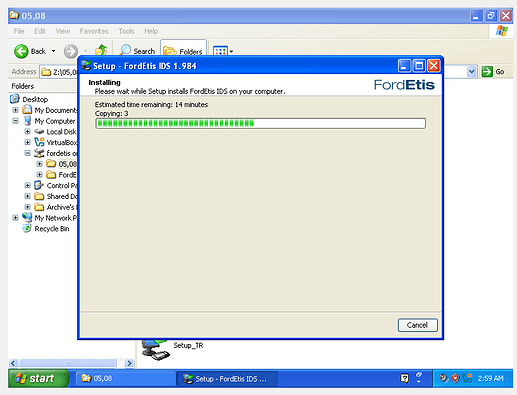The width and height of the screenshot is (517, 395).
Task: Expand the Local Disk tree node
Action: click(28, 131)
